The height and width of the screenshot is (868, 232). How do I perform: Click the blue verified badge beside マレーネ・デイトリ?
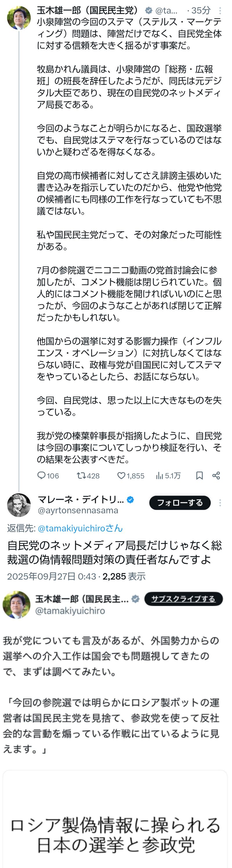(x=130, y=500)
